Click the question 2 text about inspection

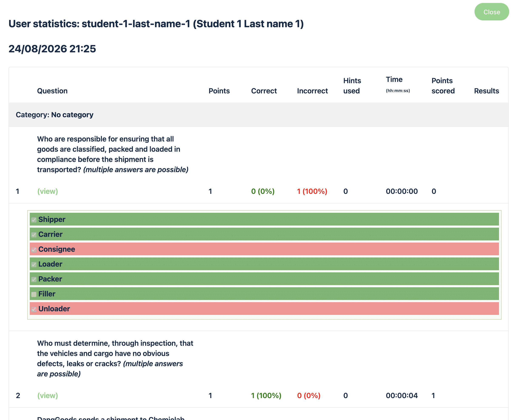tap(115, 359)
